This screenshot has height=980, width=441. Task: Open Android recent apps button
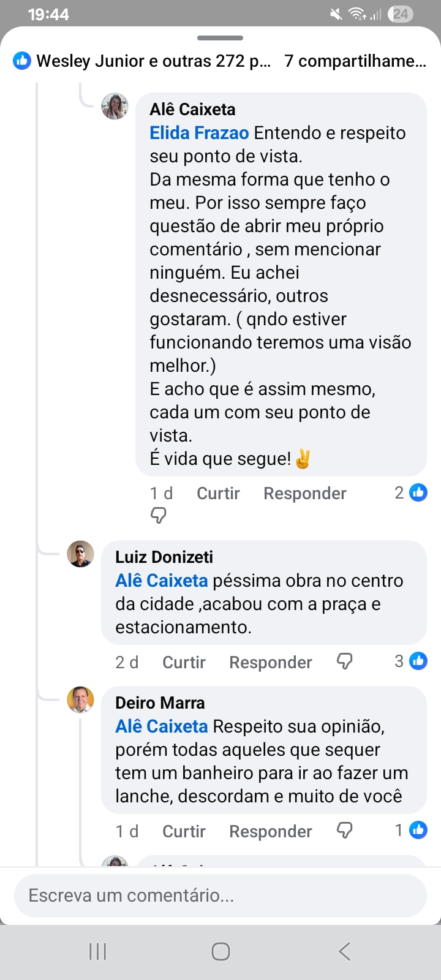pyautogui.click(x=98, y=951)
